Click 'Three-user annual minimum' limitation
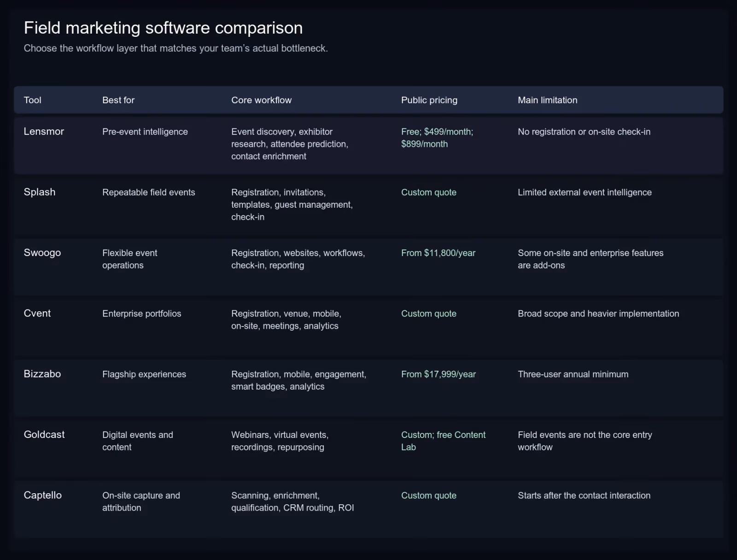Image resolution: width=737 pixels, height=560 pixels. point(573,374)
